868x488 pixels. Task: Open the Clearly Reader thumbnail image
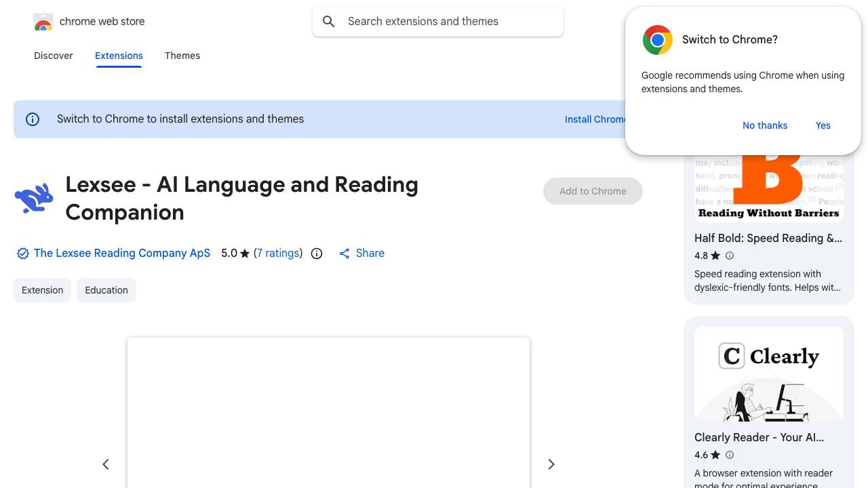click(x=769, y=374)
